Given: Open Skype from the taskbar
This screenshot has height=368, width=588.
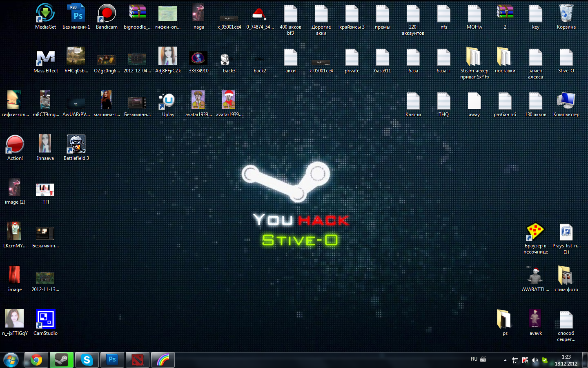Looking at the screenshot, I should pos(87,360).
